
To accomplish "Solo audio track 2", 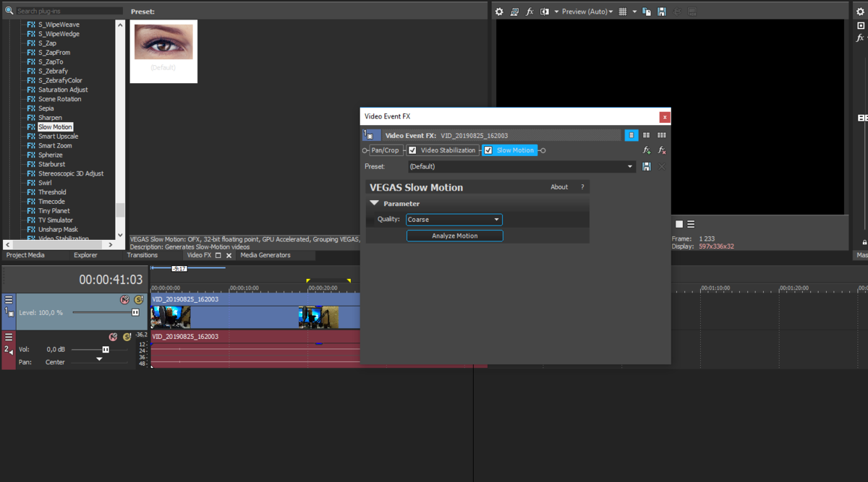I will [x=127, y=337].
